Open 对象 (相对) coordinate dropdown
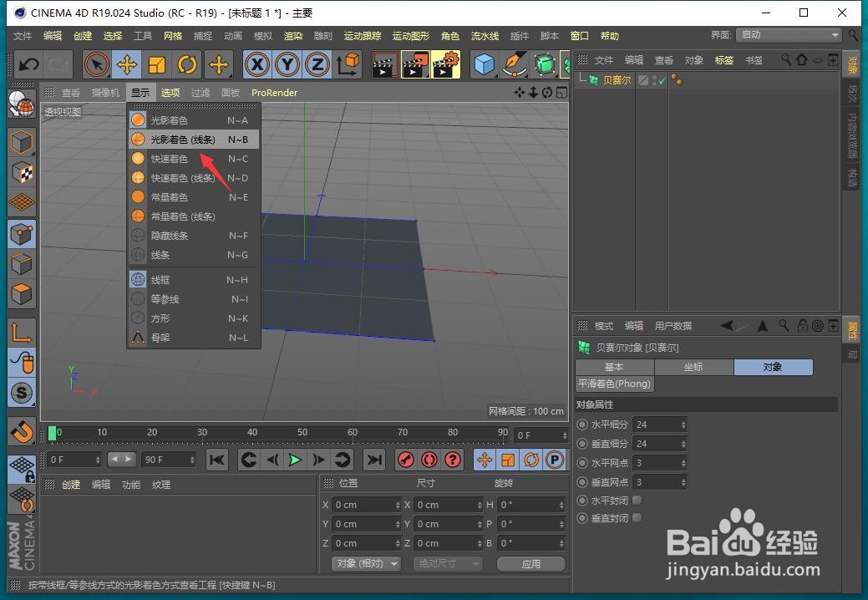The width and height of the screenshot is (868, 600). pos(367,563)
